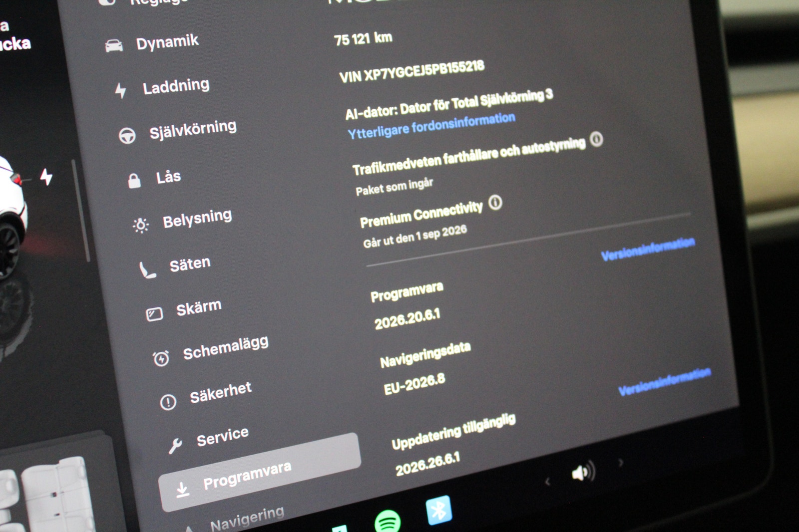
Task: Select the Skärm display icon
Action: tap(154, 314)
